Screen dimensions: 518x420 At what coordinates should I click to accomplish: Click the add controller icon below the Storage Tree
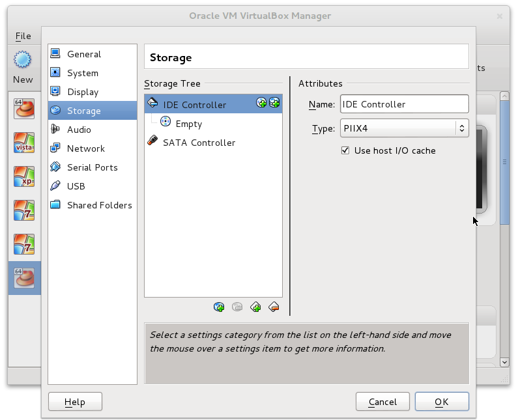pos(255,307)
